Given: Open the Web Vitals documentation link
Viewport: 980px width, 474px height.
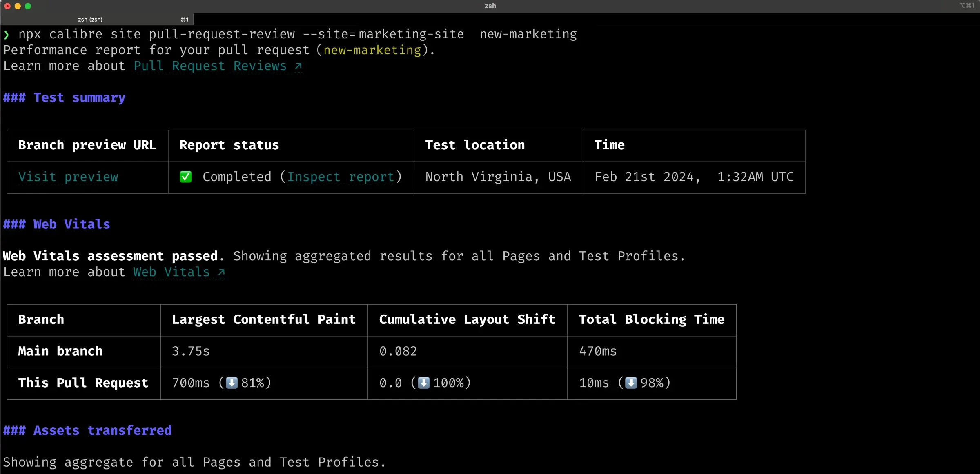Looking at the screenshot, I should coord(171,272).
